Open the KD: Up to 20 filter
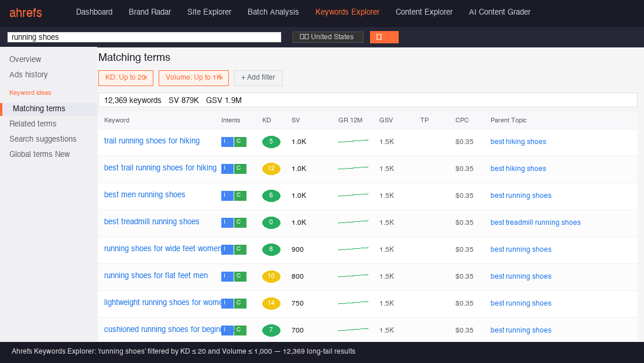This screenshot has width=644, height=363. click(x=126, y=78)
